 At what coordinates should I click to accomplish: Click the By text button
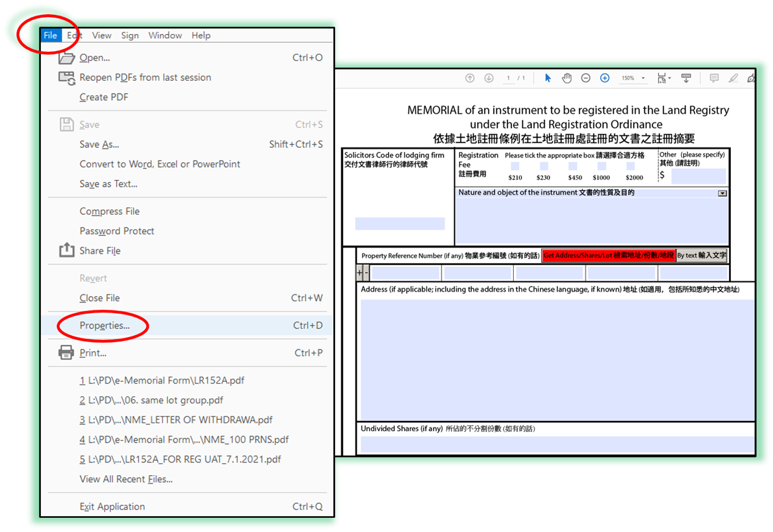tap(701, 255)
